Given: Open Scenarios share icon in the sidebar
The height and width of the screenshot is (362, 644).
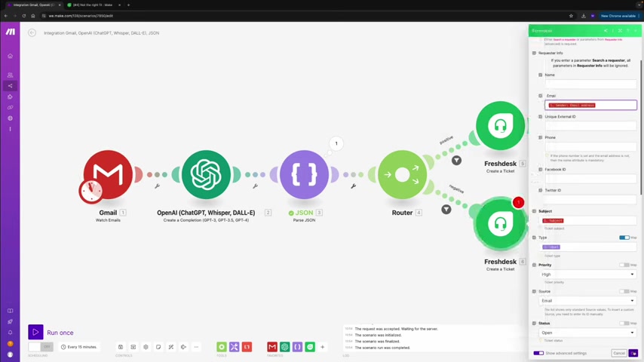Looking at the screenshot, I should (11, 86).
